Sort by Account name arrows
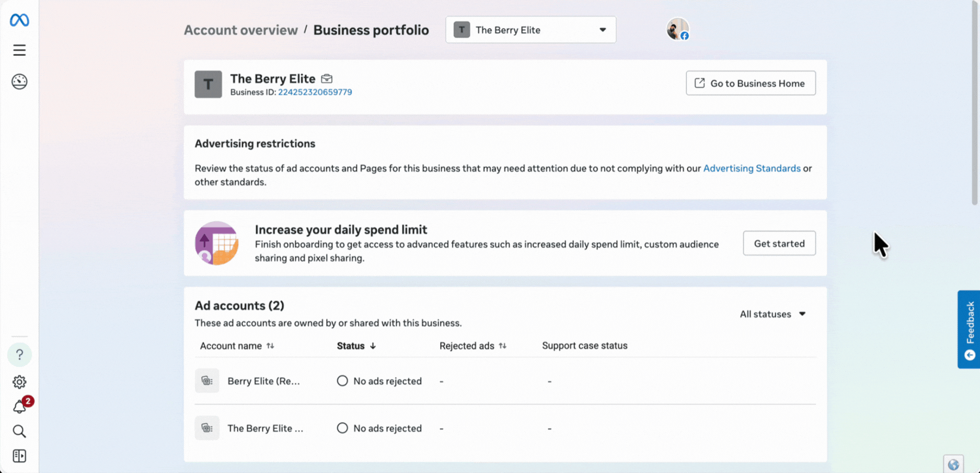Screen dimensions: 980x473 pos(270,346)
